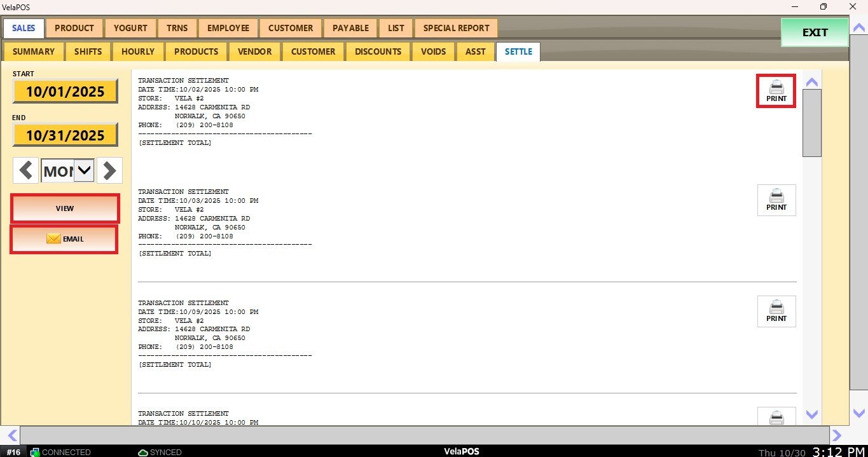This screenshot has height=457, width=868.
Task: Open the period range dropdown
Action: coord(84,170)
